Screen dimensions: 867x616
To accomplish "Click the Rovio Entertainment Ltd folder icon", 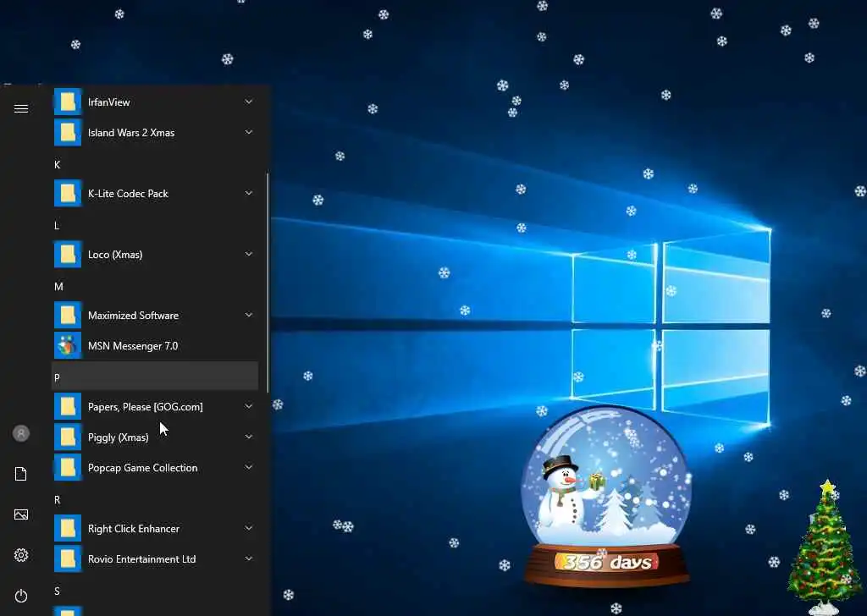I will point(68,559).
